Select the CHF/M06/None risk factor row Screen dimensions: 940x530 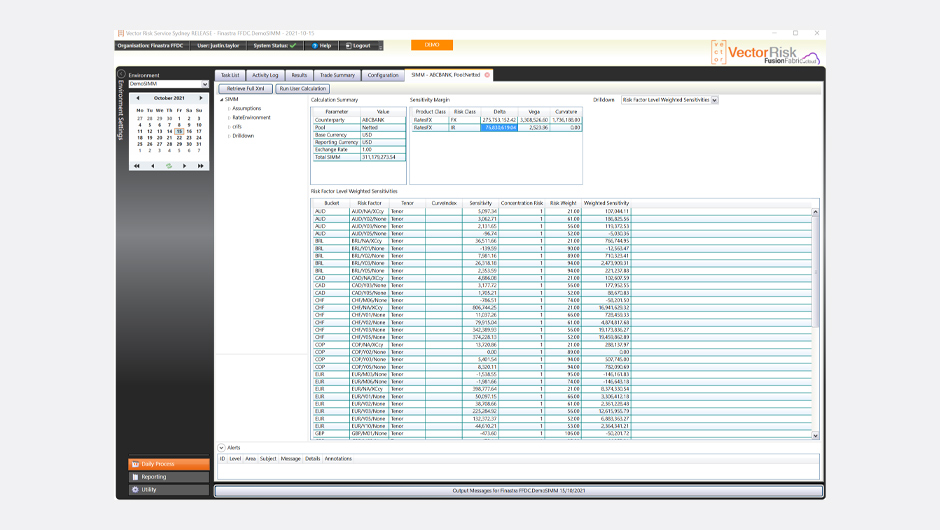pyautogui.click(x=562, y=300)
